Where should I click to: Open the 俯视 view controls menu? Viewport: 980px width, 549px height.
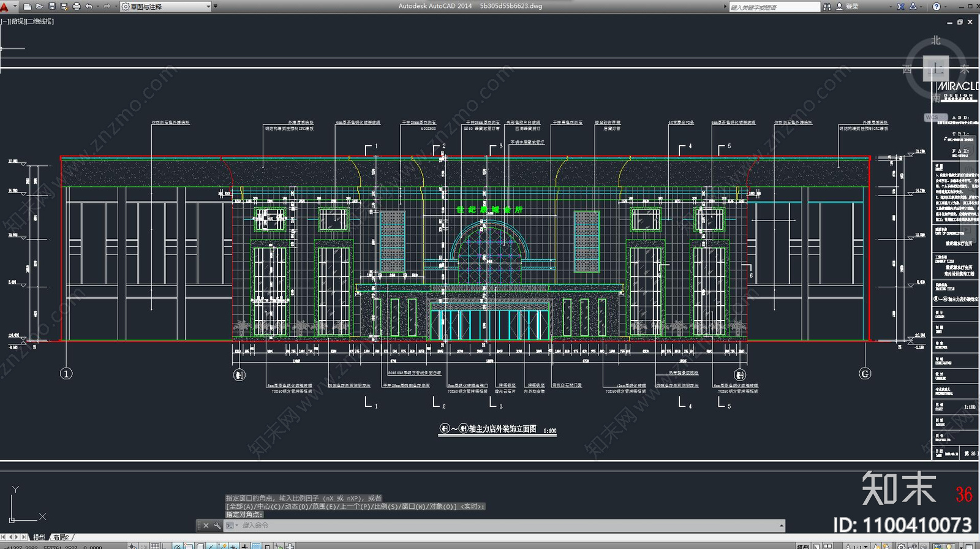(18, 21)
